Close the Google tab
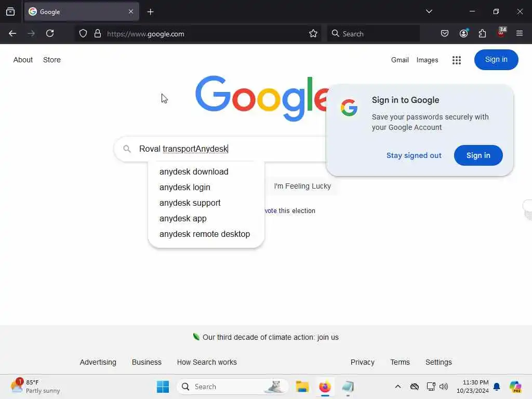Viewport: 532px width, 399px height. pyautogui.click(x=131, y=11)
